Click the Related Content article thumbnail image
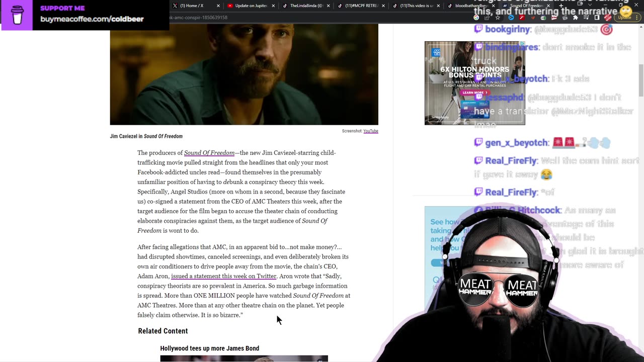The image size is (644, 362). point(244,358)
